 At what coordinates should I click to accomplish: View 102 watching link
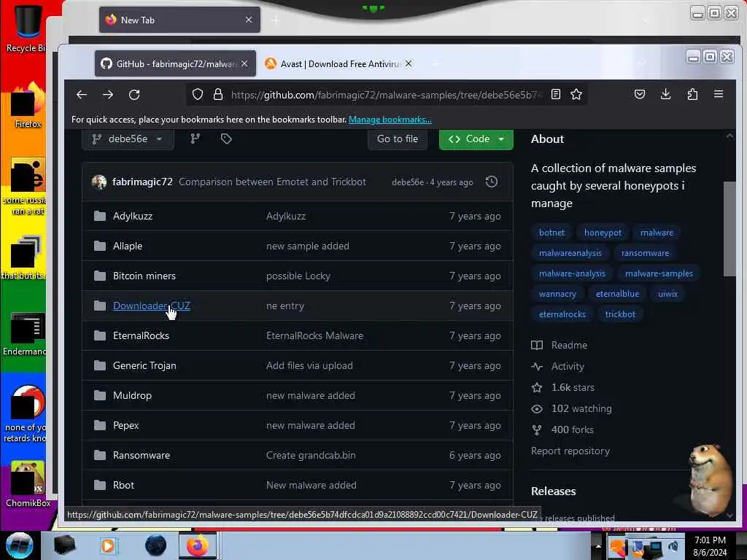572,408
